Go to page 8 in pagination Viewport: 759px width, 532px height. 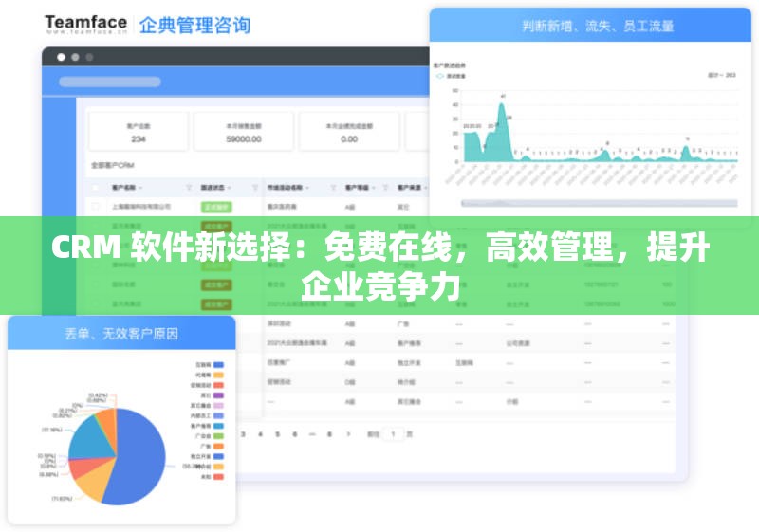click(329, 434)
